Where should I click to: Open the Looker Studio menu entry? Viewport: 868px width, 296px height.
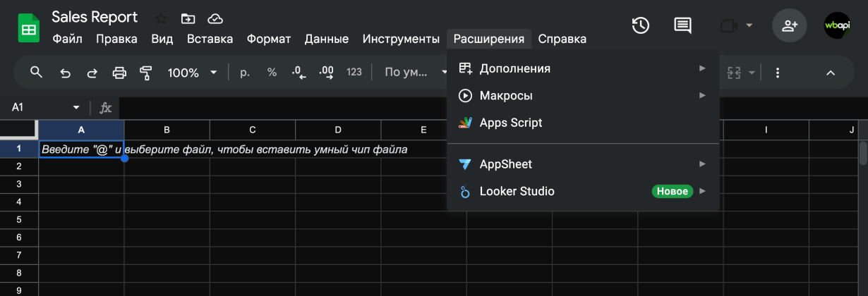pyautogui.click(x=517, y=191)
